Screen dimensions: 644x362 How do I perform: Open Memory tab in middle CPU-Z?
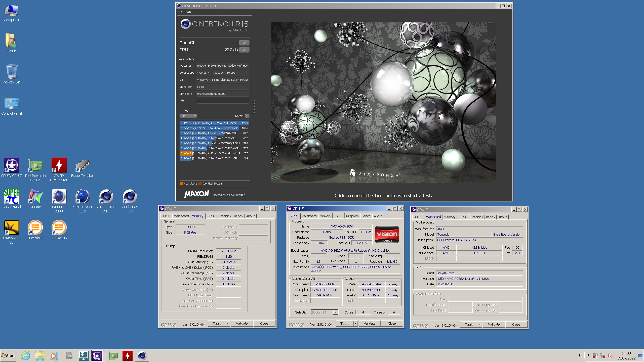325,216
